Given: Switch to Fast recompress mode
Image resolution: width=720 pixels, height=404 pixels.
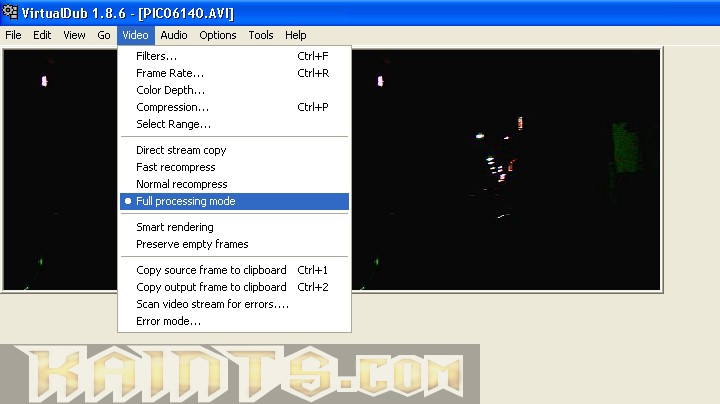Looking at the screenshot, I should pos(234,167).
